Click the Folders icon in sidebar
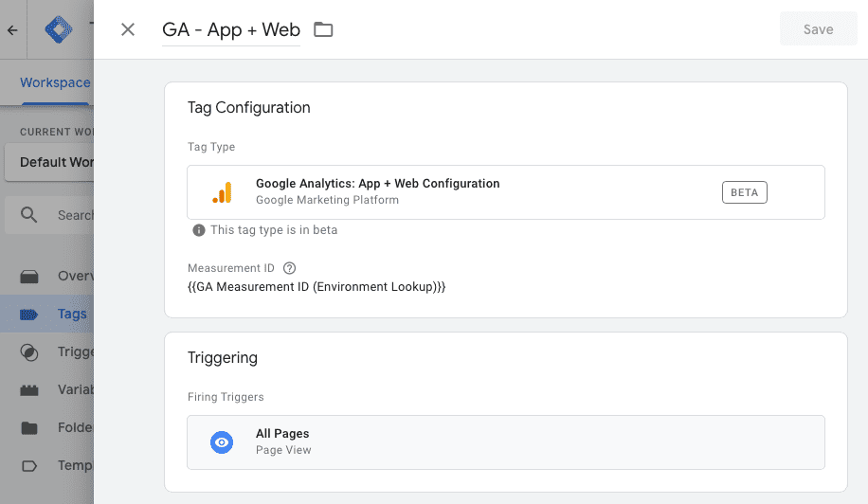Viewport: 868px width, 504px height. tap(28, 428)
